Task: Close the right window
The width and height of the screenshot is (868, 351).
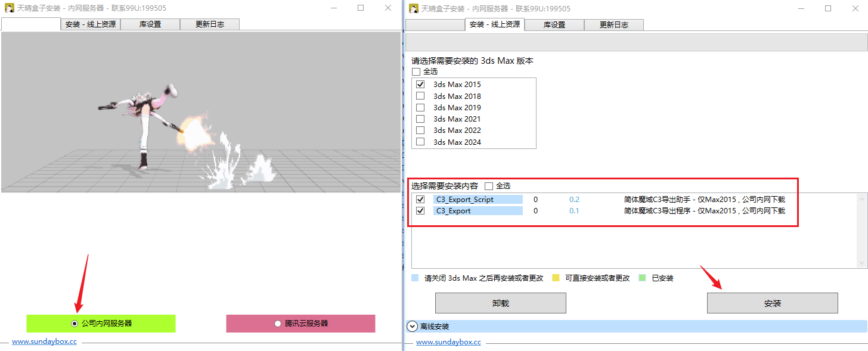Action: click(x=855, y=8)
